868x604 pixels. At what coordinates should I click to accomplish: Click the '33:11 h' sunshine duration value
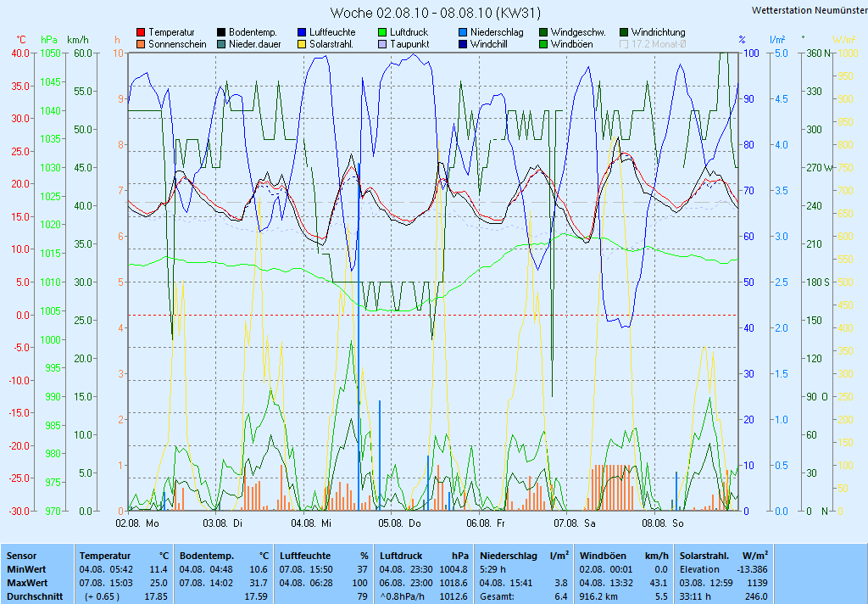[x=695, y=597]
